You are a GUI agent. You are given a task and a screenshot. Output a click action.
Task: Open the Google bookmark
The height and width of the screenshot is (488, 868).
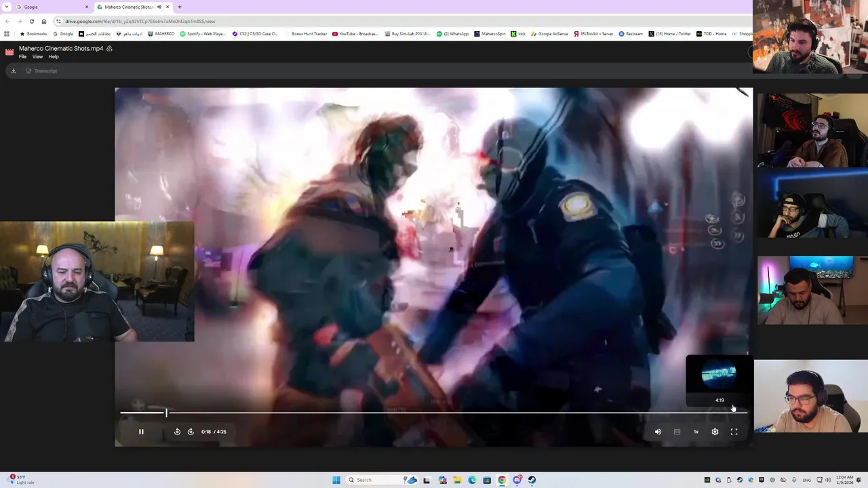(63, 34)
